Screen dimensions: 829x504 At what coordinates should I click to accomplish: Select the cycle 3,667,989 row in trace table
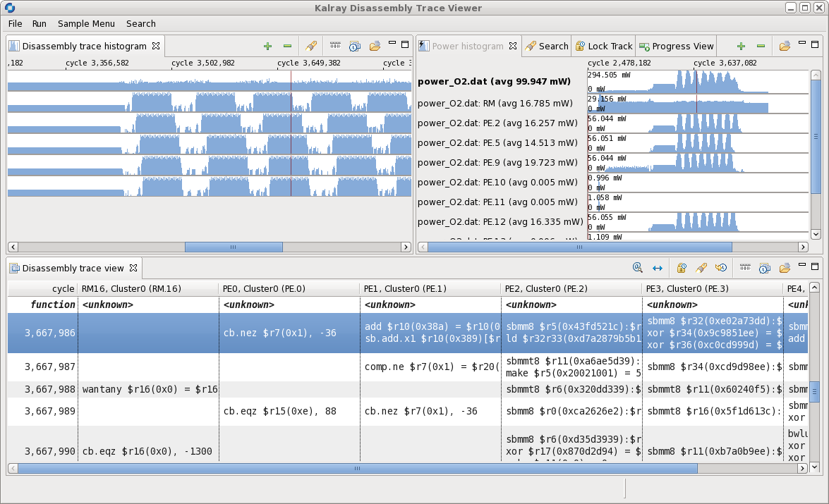(x=49, y=411)
